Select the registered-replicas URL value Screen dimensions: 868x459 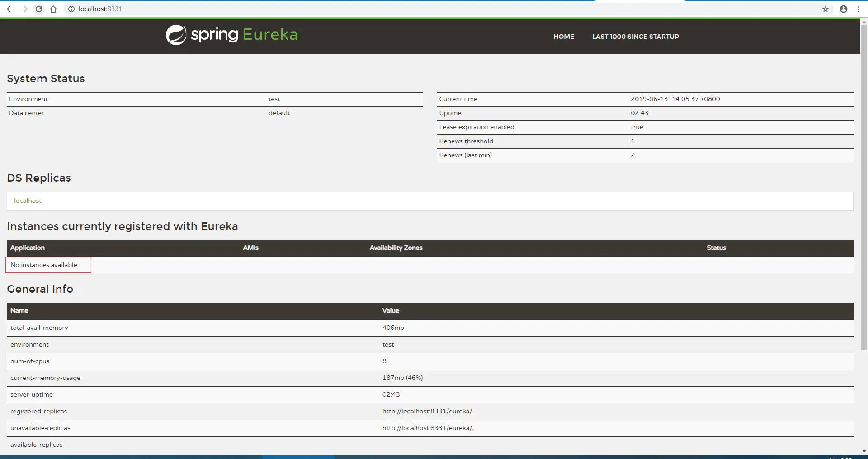pos(427,412)
